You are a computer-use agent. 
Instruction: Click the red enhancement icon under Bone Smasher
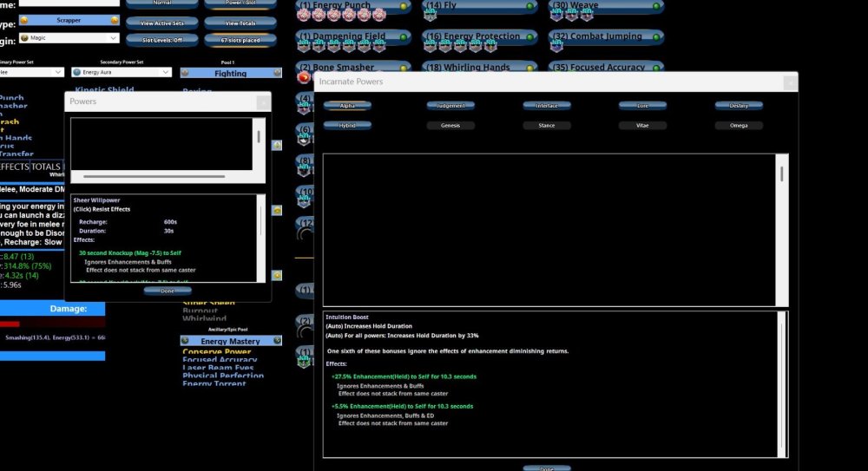[304, 77]
